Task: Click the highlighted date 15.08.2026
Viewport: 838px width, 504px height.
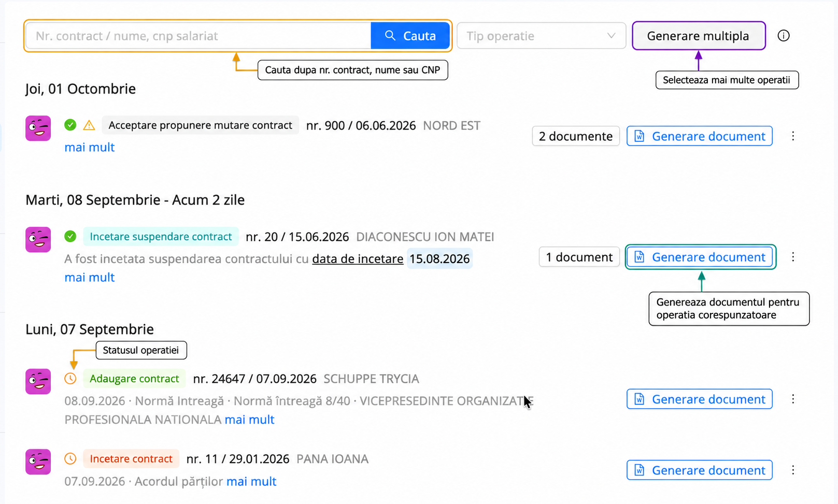Action: click(x=439, y=258)
